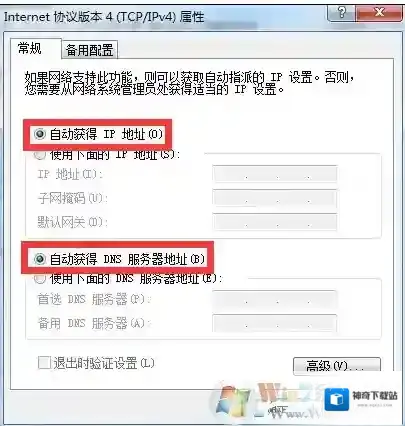Click the Windows flag watermark logo
This screenshot has width=405, height=426.
(229, 401)
